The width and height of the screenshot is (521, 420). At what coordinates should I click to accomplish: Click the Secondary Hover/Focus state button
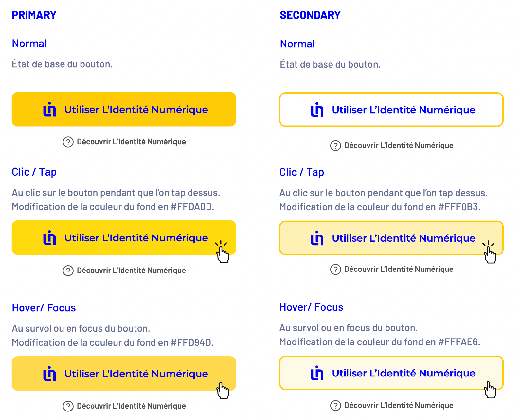click(391, 373)
